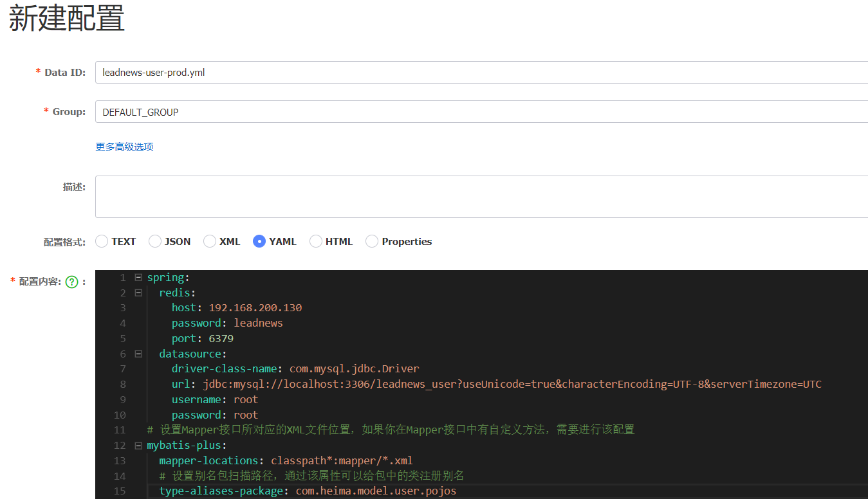
Task: Place cursor on type-aliases-package line
Action: click(x=308, y=491)
